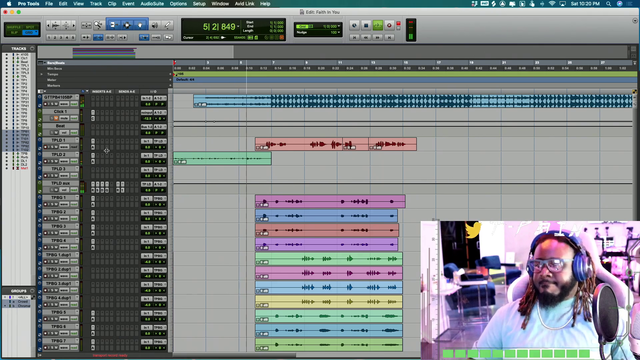
Task: Click the bottom horizontal scrollbar
Action: 234,356
